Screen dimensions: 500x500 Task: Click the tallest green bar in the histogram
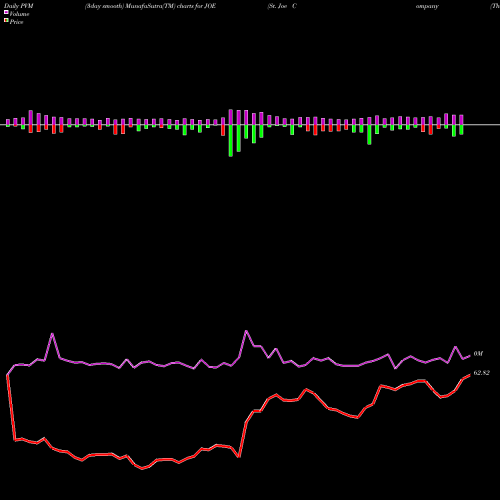tap(231, 140)
